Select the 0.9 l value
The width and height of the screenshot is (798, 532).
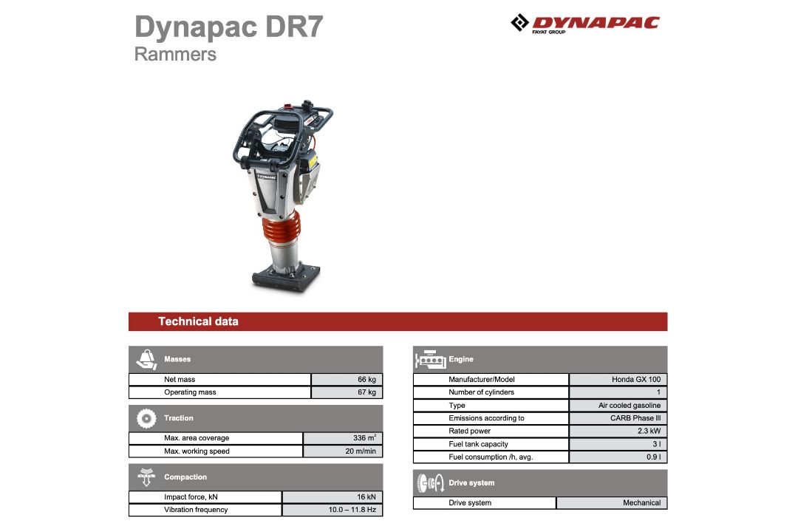[x=653, y=457]
